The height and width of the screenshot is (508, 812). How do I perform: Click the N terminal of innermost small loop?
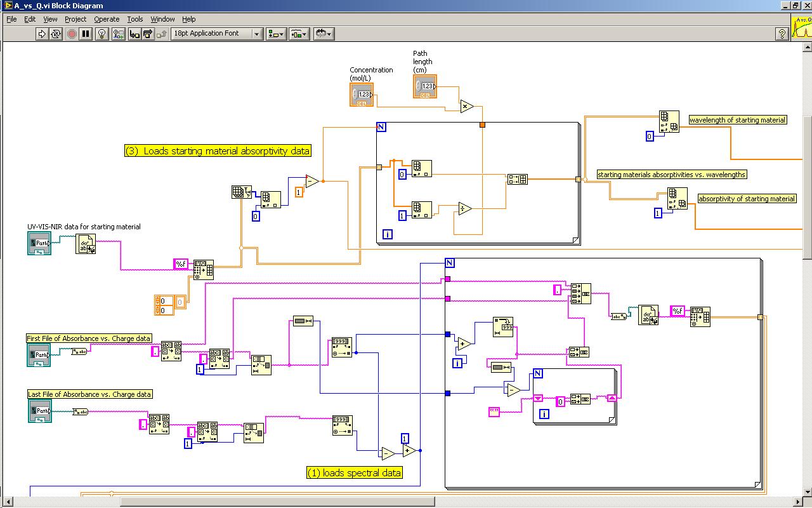point(538,373)
